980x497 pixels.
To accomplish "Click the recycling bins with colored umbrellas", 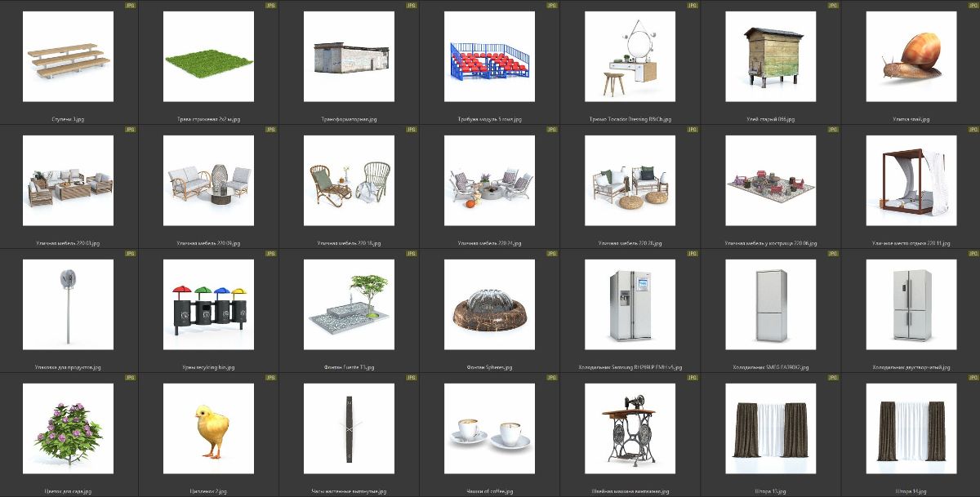I will coord(208,305).
